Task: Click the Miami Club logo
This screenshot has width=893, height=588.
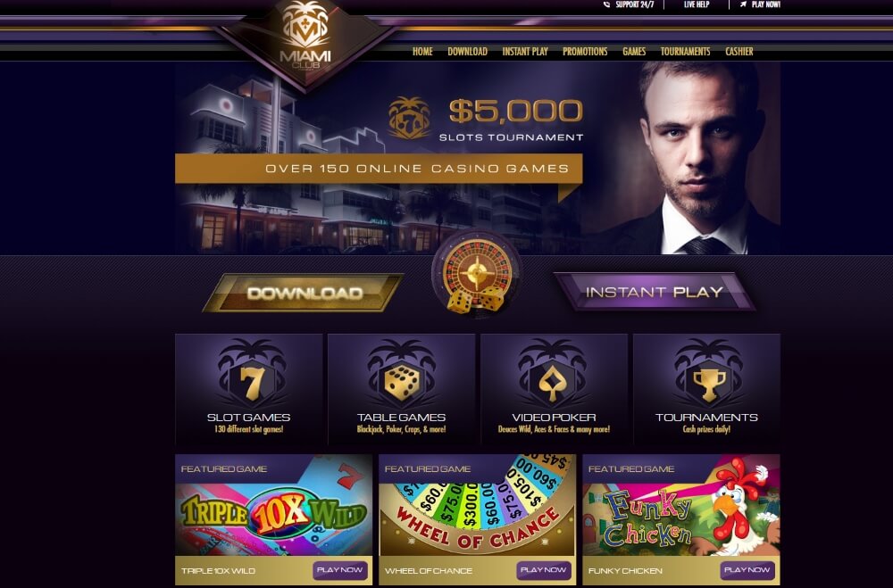Action: (305, 36)
